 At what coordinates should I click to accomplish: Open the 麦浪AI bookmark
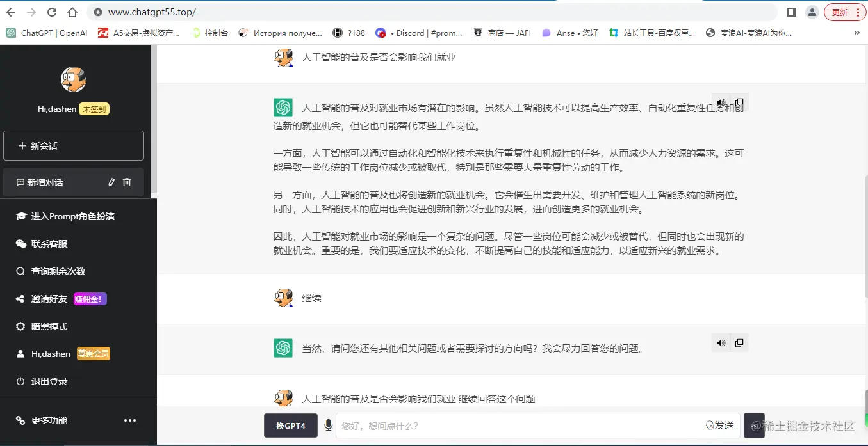pos(749,33)
